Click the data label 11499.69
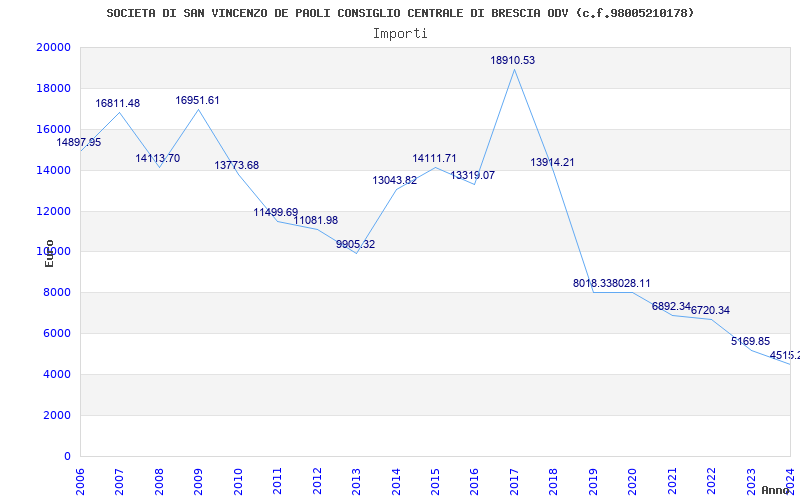The image size is (800, 500). pos(276,212)
